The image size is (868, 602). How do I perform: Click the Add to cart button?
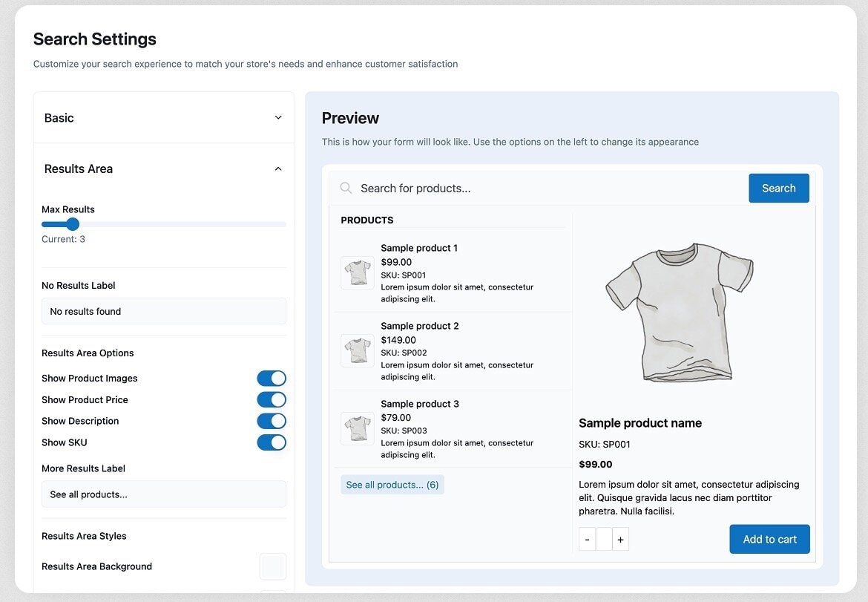click(x=769, y=540)
